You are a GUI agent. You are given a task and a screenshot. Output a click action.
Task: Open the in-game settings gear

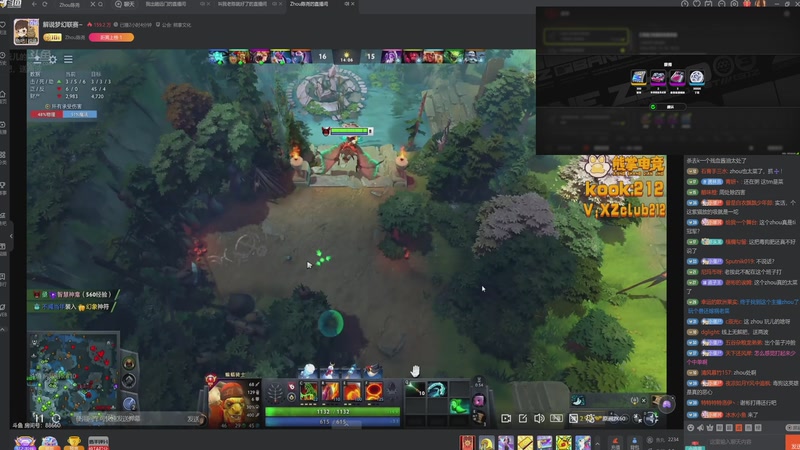coord(53,60)
